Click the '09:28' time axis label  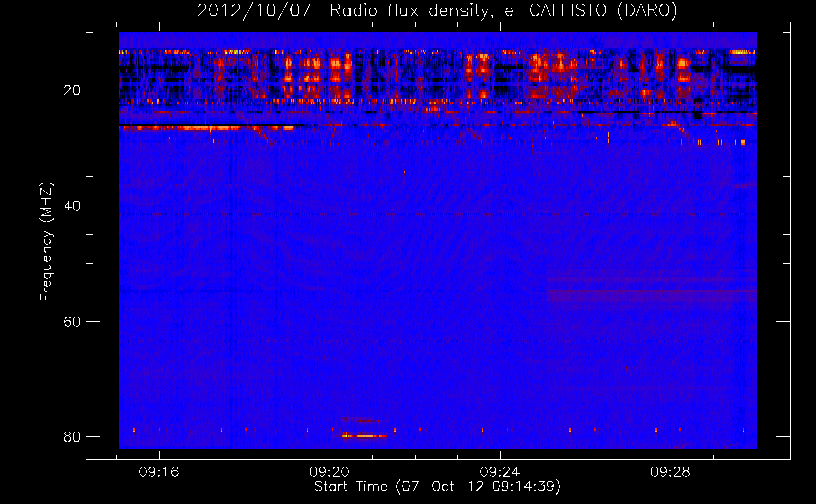(671, 472)
